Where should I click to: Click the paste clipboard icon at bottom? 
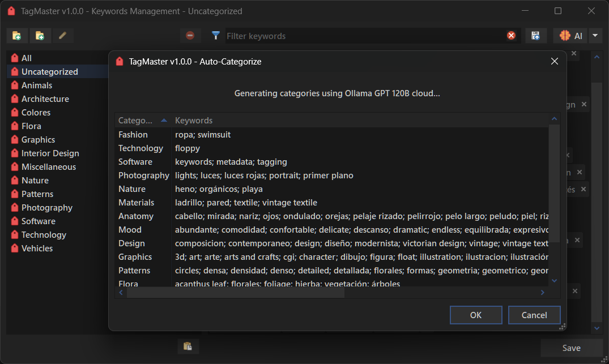pos(188,346)
